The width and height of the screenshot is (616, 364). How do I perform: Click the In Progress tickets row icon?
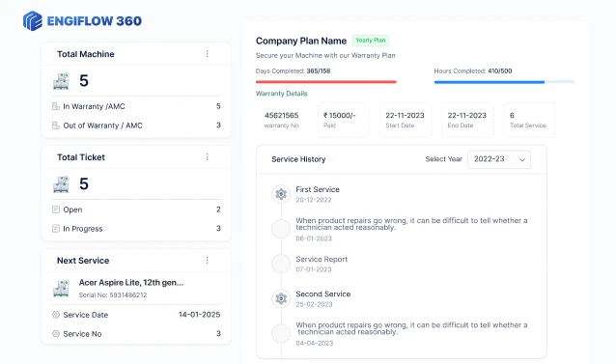click(56, 229)
